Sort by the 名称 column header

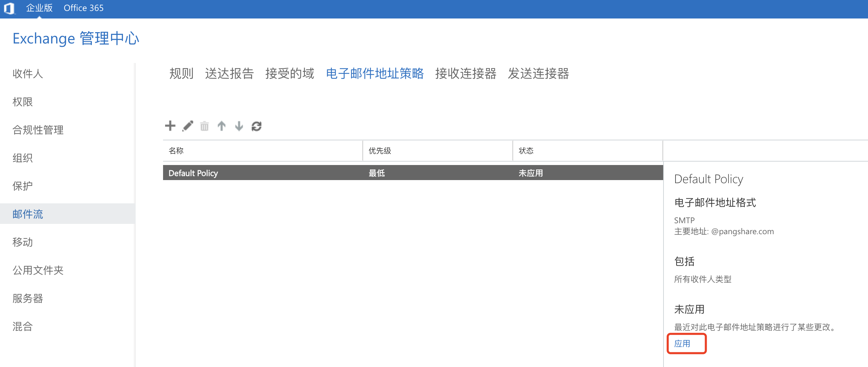click(263, 151)
